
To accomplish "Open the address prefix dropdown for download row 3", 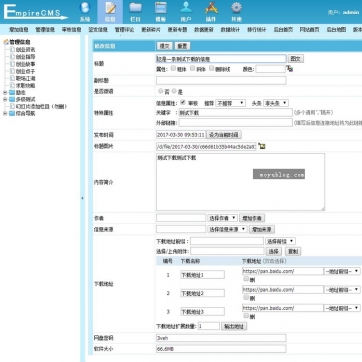I will click(x=342, y=308).
